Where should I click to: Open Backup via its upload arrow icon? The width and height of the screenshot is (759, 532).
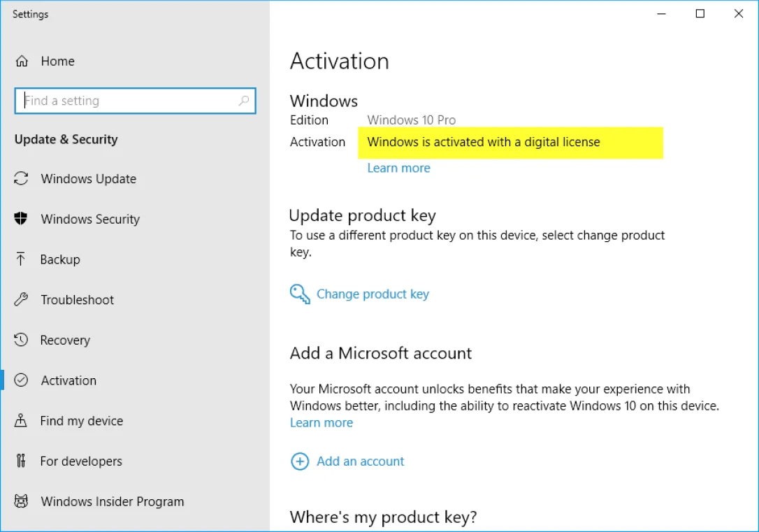click(x=22, y=259)
